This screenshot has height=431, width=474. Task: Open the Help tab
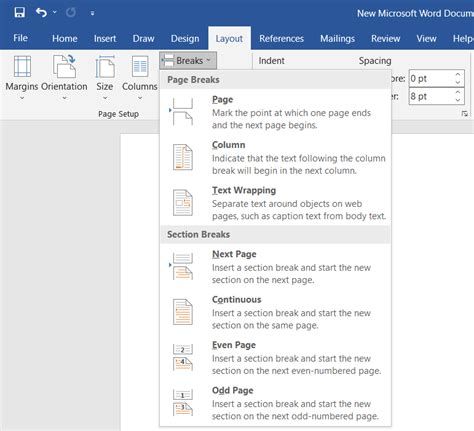[x=463, y=38]
